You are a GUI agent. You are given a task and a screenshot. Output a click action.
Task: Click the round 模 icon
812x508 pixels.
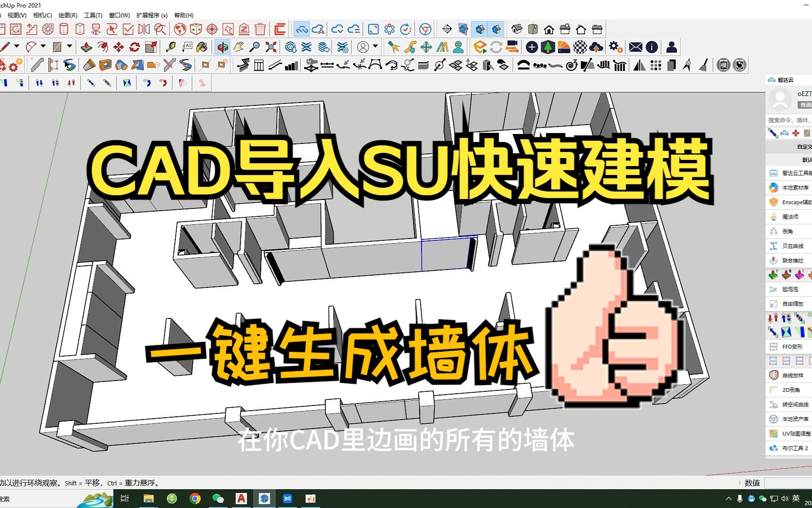click(724, 65)
